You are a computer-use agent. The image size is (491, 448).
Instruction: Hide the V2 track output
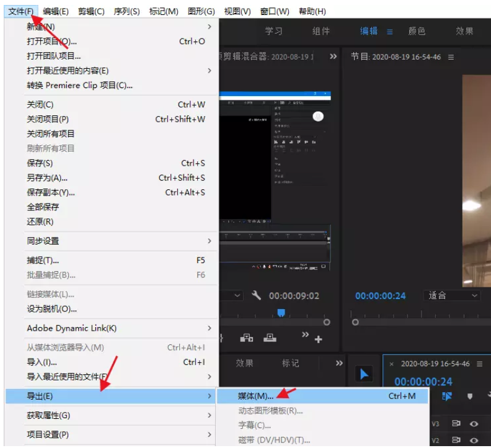(474, 440)
